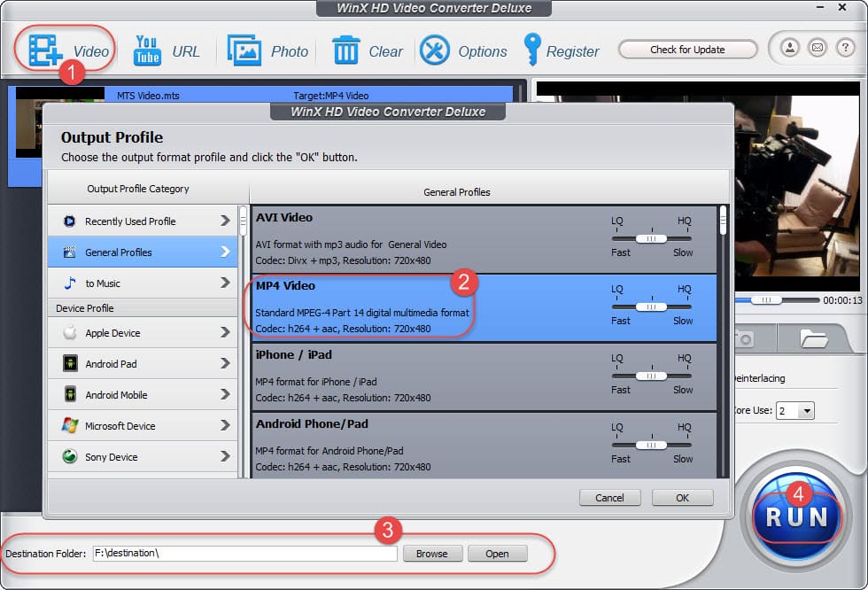Click the Open destination button
The image size is (868, 590).
point(497,554)
